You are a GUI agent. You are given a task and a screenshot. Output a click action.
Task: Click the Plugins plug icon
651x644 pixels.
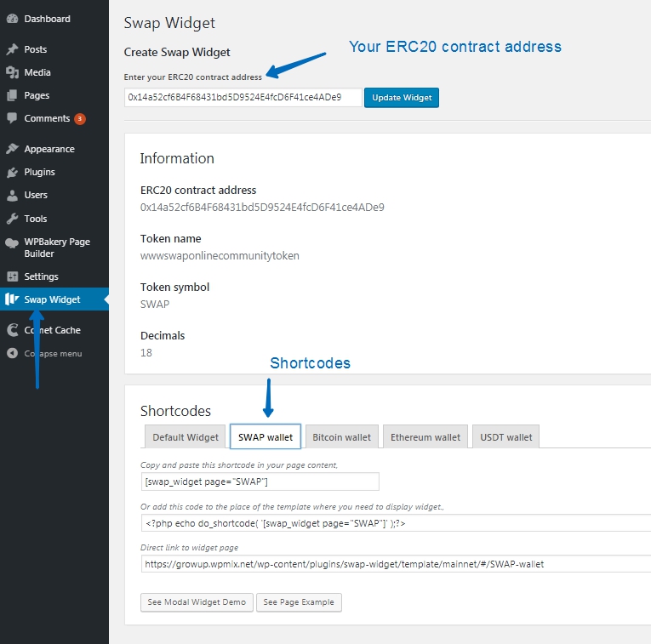pos(12,172)
